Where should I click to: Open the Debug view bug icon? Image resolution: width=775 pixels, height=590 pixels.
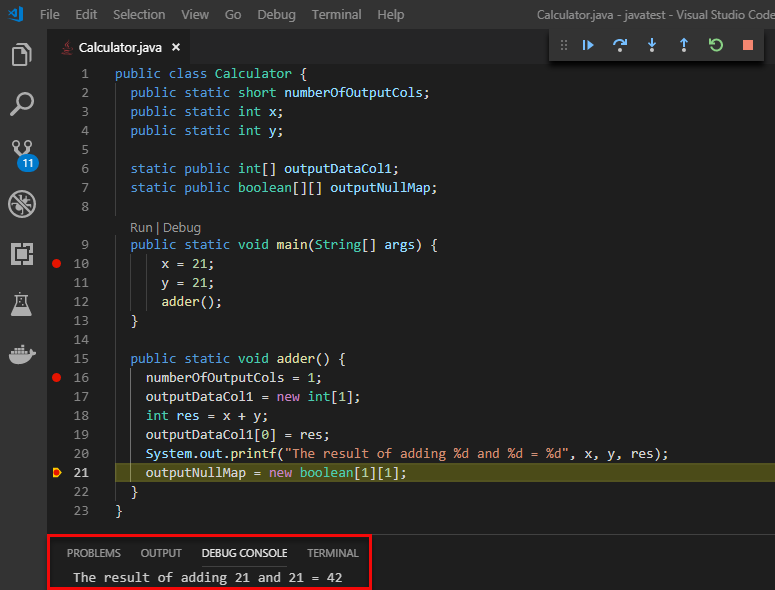point(22,205)
